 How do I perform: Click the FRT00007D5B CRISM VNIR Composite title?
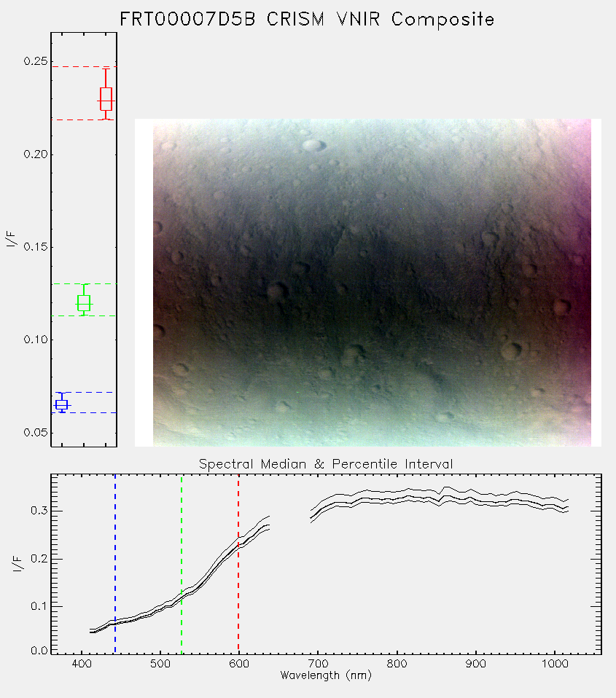pos(307,20)
